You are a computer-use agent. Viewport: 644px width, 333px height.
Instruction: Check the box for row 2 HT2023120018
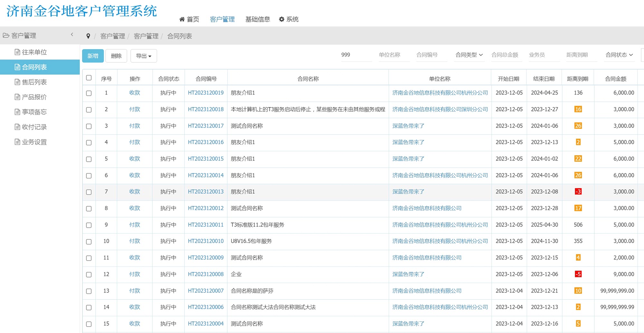point(89,110)
